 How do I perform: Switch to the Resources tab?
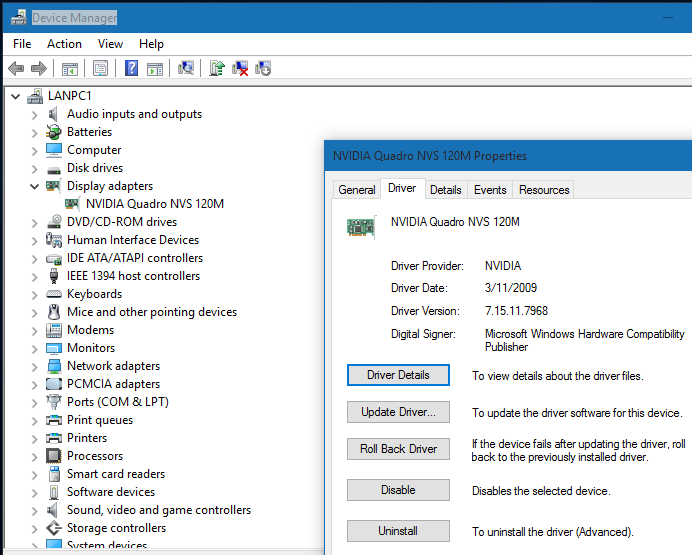click(544, 190)
